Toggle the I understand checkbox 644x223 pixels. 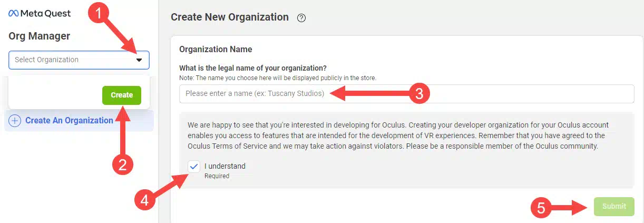click(194, 167)
